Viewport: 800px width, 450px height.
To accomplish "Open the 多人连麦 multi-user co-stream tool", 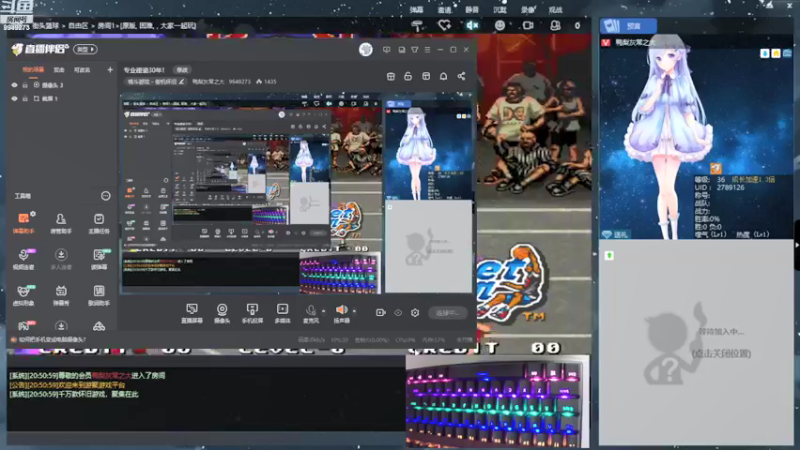I will [61, 259].
